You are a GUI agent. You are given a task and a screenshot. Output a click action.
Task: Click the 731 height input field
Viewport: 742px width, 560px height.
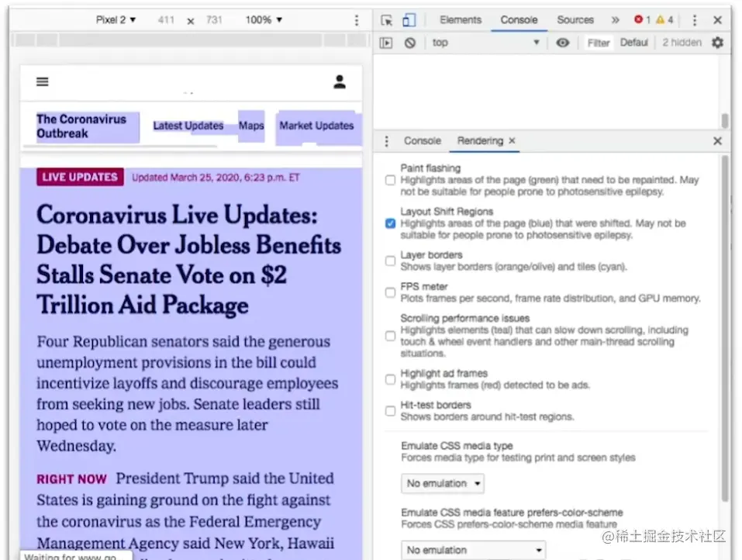coord(214,20)
